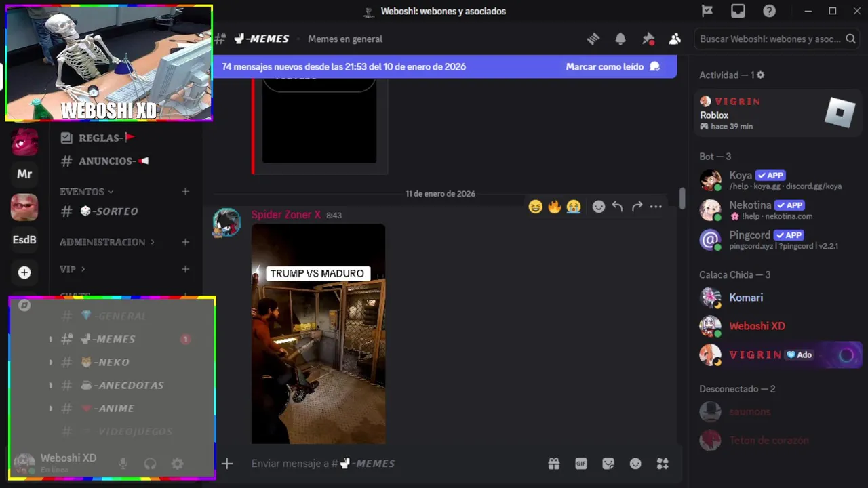
Task: Open the GIF picker
Action: pos(581,464)
